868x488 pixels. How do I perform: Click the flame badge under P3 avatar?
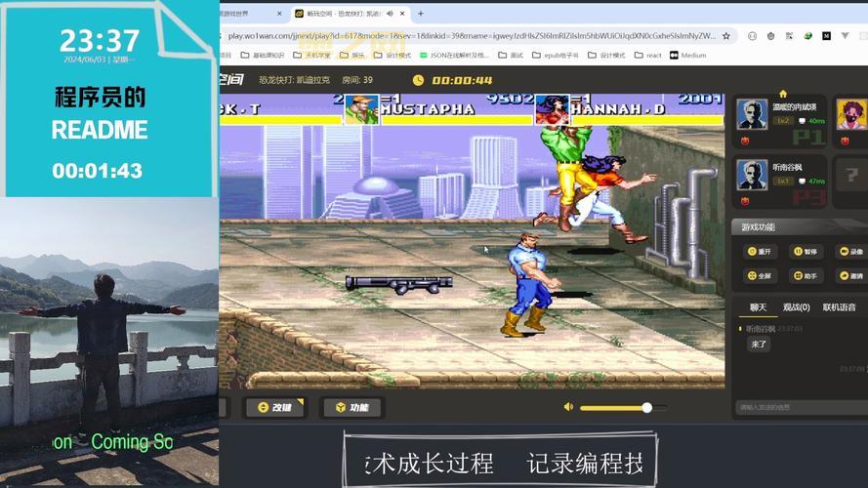pos(745,201)
